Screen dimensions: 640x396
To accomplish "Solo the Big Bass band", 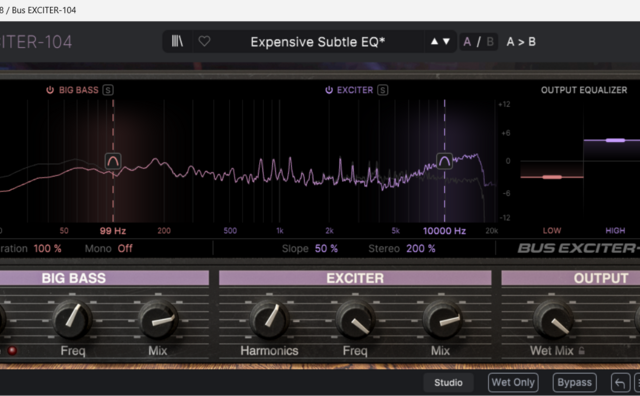I will [108, 90].
